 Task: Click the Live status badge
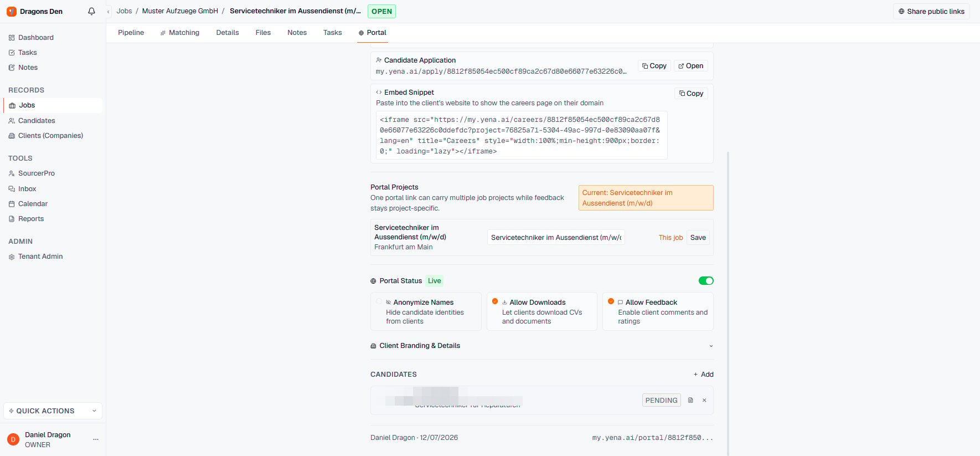click(x=434, y=281)
